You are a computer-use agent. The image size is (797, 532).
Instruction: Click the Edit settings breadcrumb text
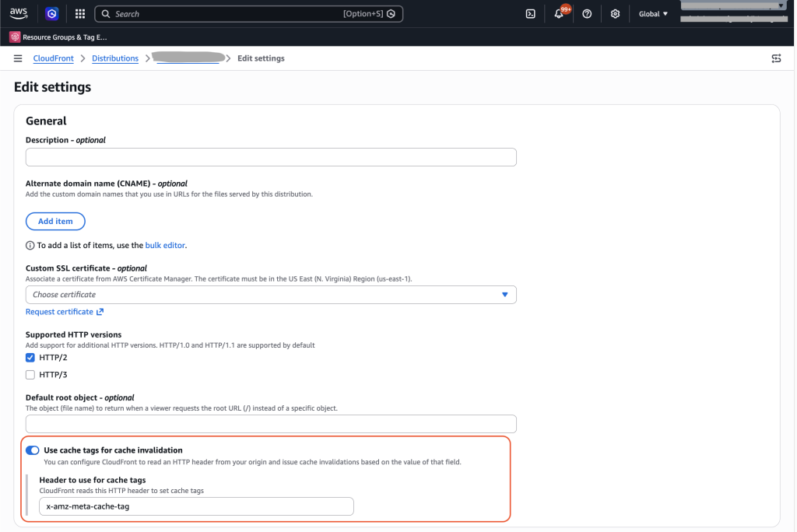261,58
